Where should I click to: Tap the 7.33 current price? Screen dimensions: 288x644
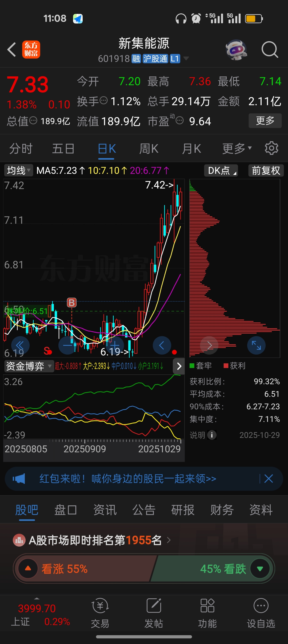coord(27,85)
